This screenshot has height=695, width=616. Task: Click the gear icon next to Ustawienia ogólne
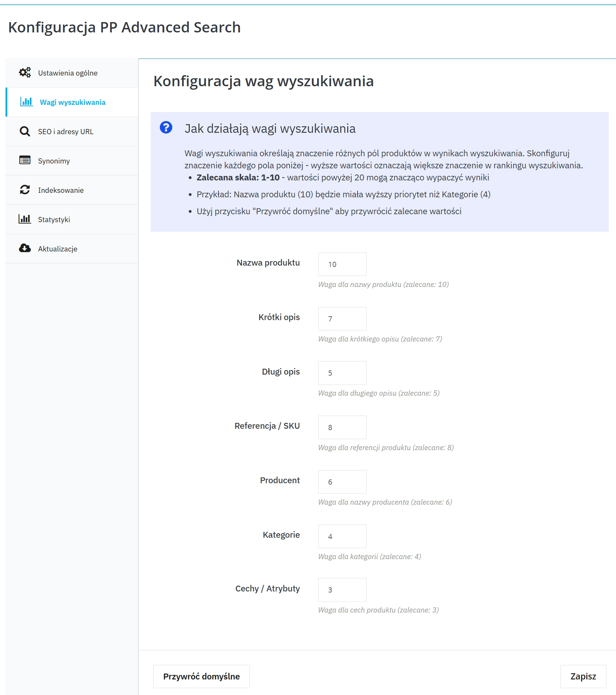click(25, 73)
